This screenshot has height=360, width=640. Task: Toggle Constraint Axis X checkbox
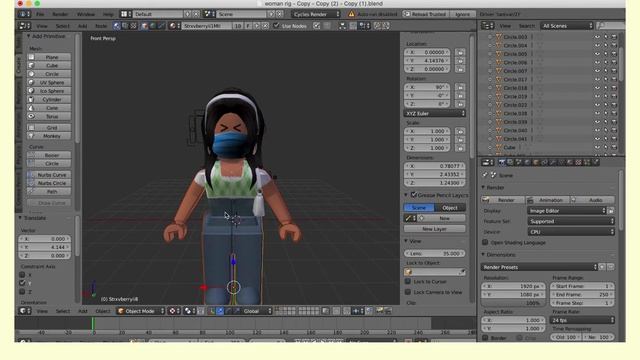[x=22, y=275]
